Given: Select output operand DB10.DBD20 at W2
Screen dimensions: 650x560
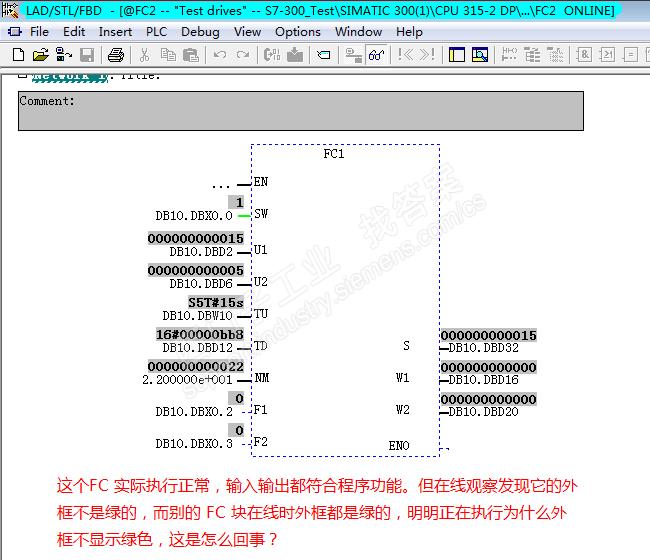Looking at the screenshot, I should pyautogui.click(x=483, y=412).
